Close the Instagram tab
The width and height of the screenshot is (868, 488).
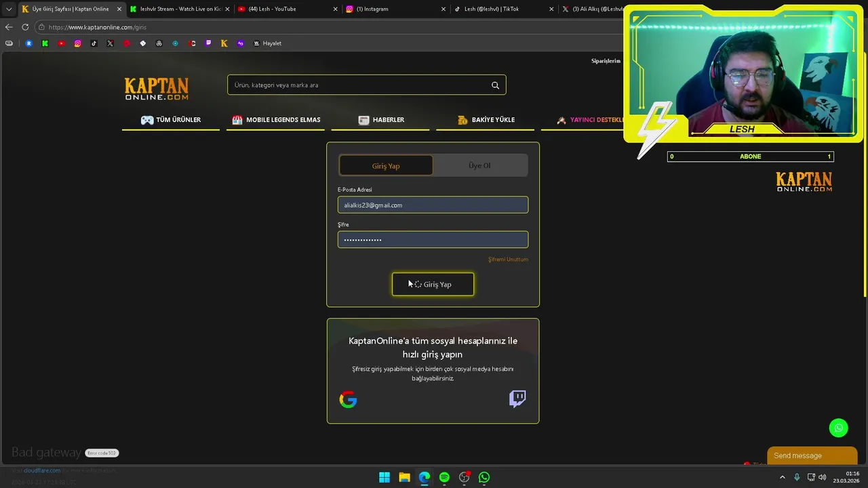coord(443,9)
